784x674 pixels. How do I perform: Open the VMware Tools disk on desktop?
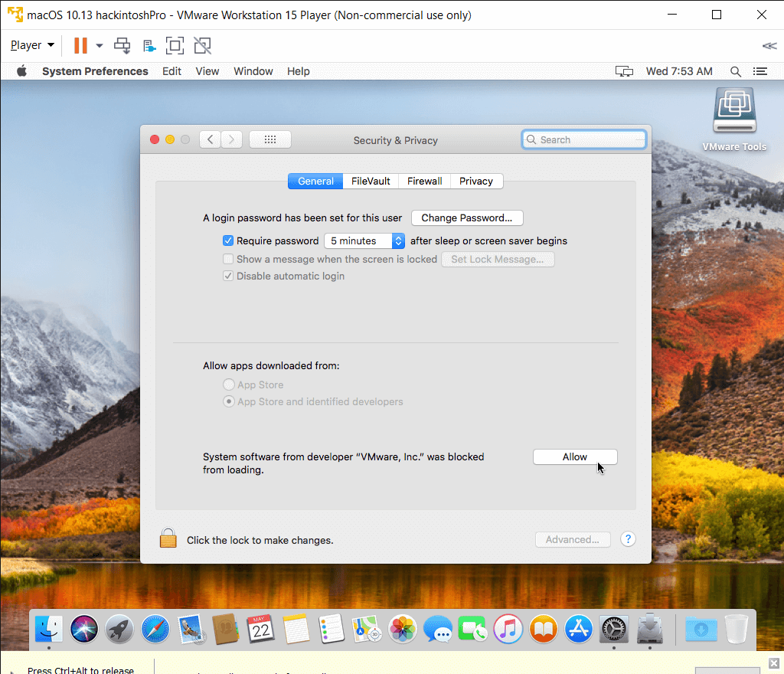pos(734,119)
